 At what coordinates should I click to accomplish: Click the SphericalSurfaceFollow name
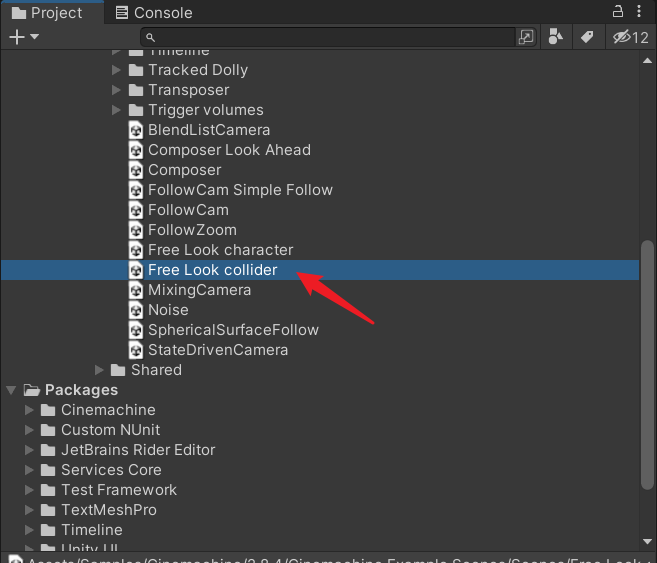(233, 330)
